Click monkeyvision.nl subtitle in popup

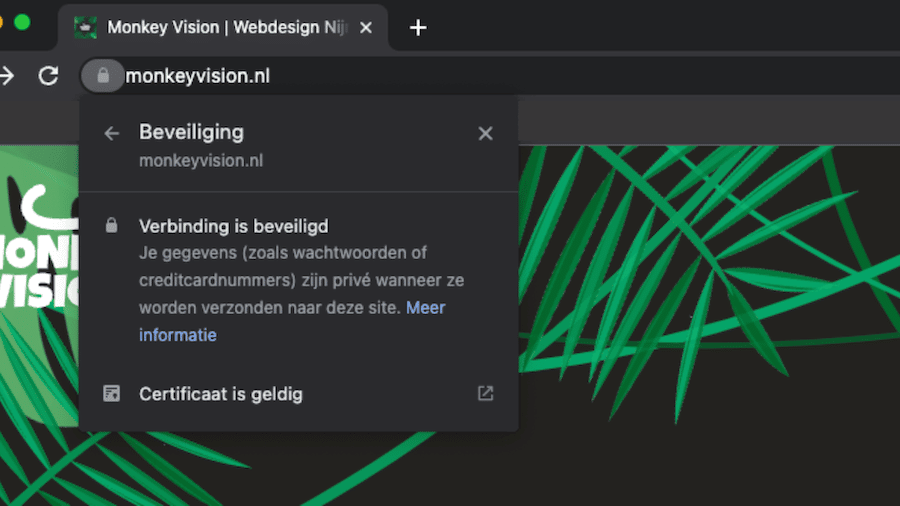pos(201,161)
